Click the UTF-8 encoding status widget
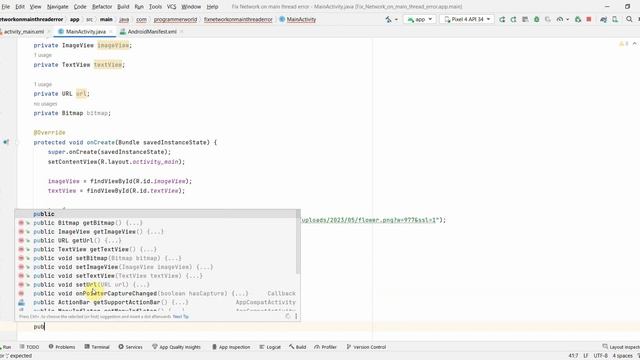 point(600,356)
